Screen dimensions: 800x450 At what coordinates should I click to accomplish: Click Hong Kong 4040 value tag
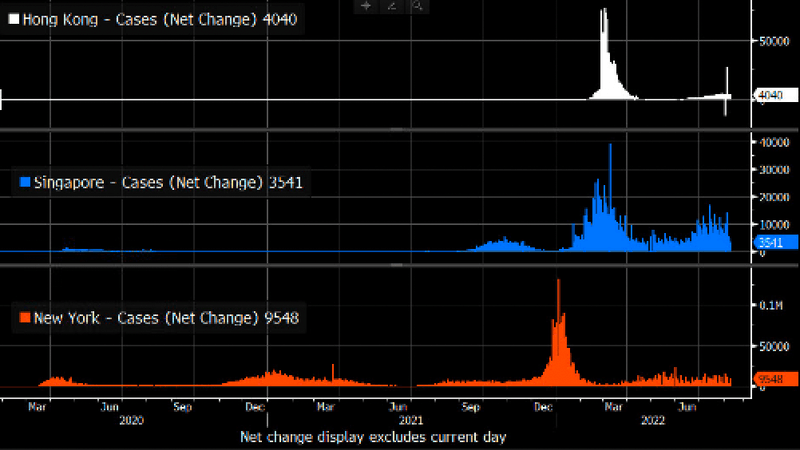click(771, 96)
